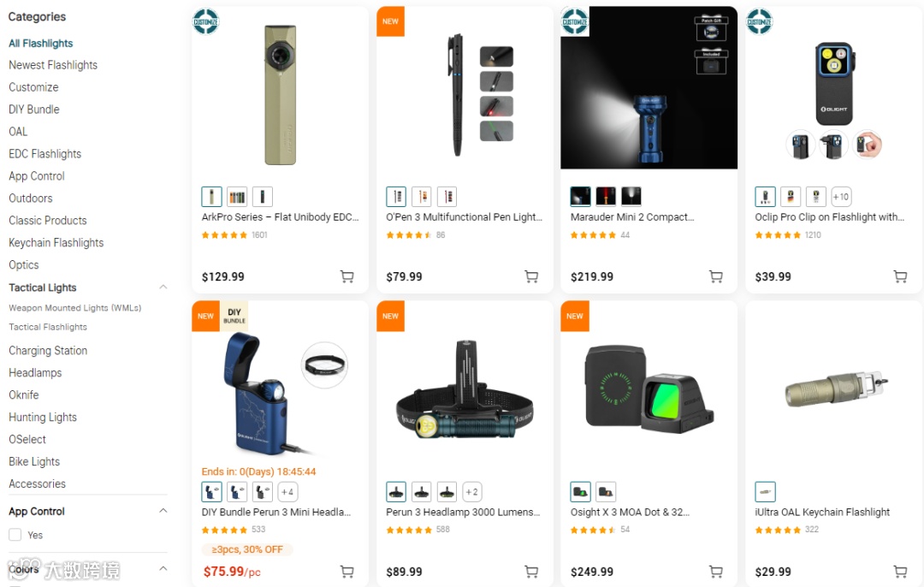Open Weapon Mounted Lights (WMLs) subcategory
924x587 pixels.
[74, 308]
